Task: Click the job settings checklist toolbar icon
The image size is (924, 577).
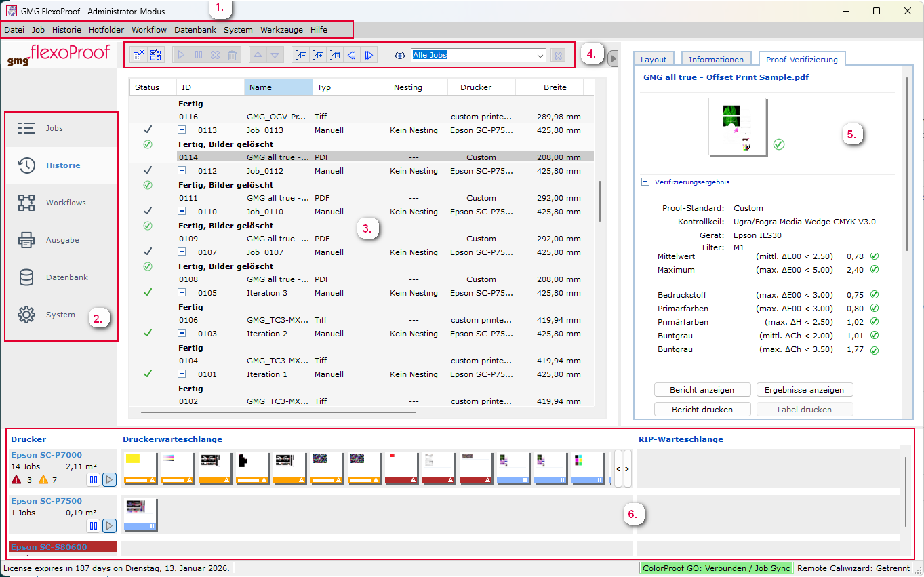Action: pos(157,55)
